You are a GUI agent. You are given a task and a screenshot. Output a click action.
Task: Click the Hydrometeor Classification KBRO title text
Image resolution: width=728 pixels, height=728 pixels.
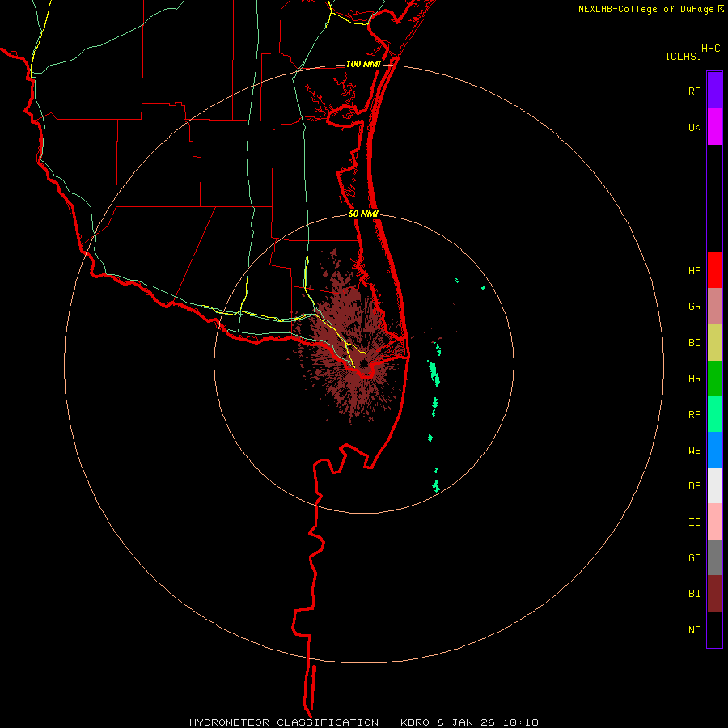tap(364, 722)
